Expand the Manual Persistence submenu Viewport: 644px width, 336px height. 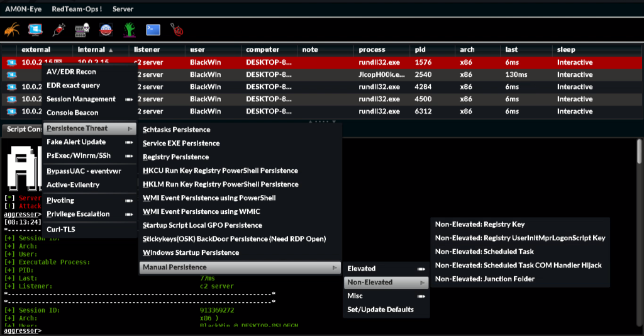[x=240, y=267]
